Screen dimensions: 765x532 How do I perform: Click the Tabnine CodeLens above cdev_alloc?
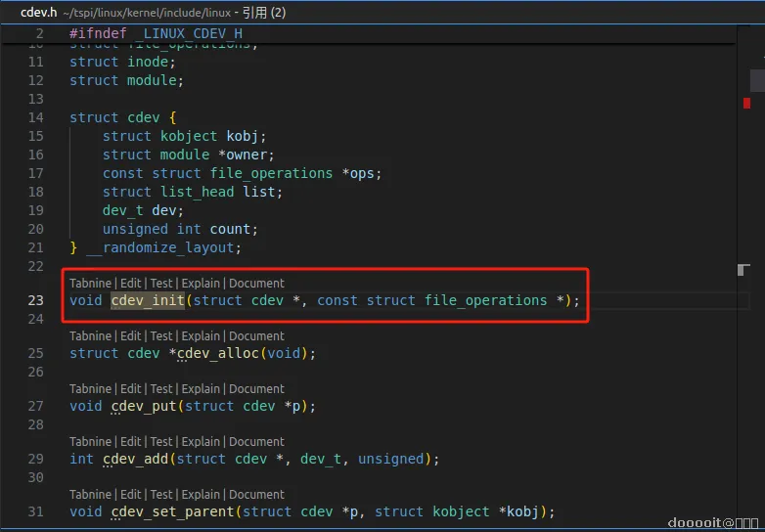(x=90, y=336)
